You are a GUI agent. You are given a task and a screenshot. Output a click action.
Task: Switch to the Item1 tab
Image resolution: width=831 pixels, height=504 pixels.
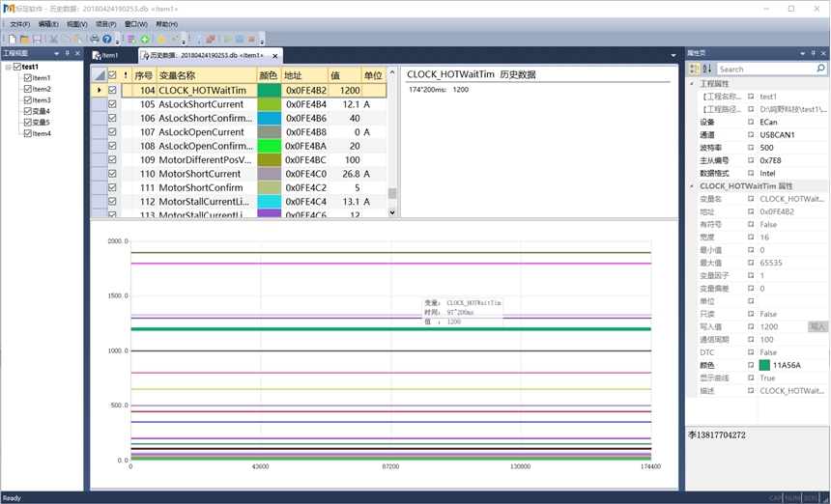click(x=105, y=56)
